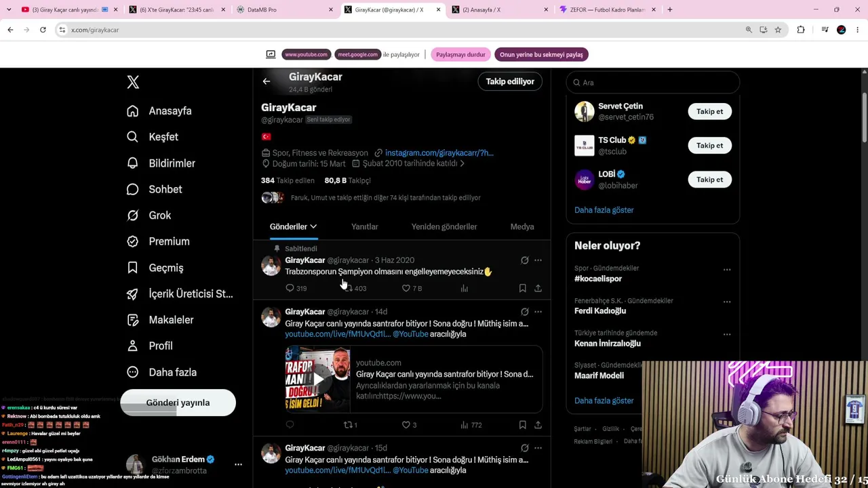The height and width of the screenshot is (488, 868).
Task: Share the 14d post
Action: 538,425
